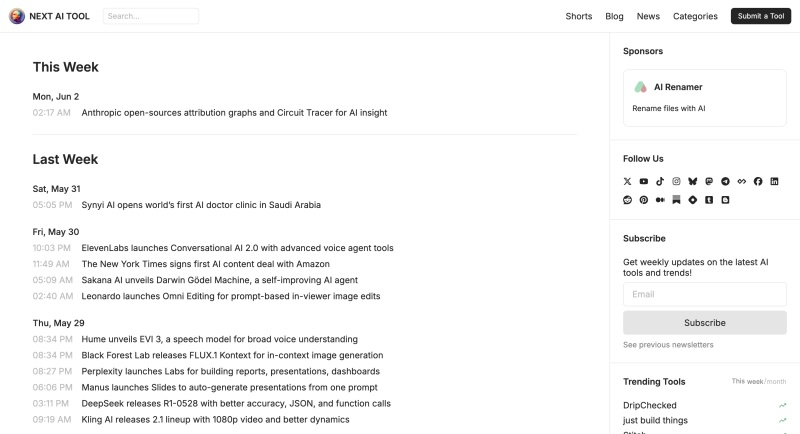This screenshot has width=800, height=434.
Task: Click the LinkedIn icon
Action: pyautogui.click(x=774, y=181)
